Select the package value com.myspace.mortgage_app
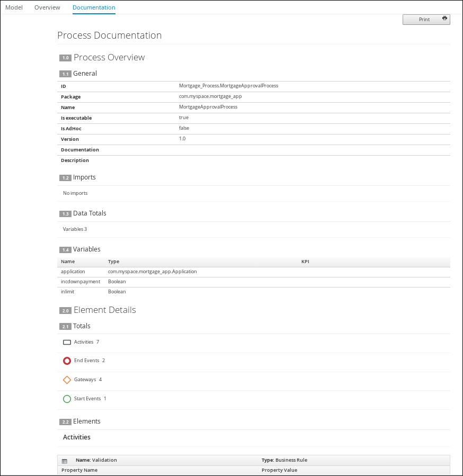The width and height of the screenshot is (463, 476). [210, 96]
